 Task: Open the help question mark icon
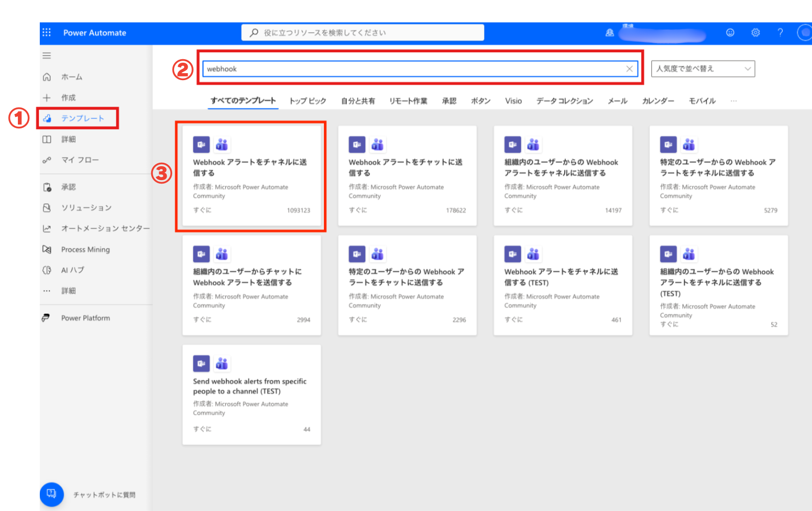[780, 33]
